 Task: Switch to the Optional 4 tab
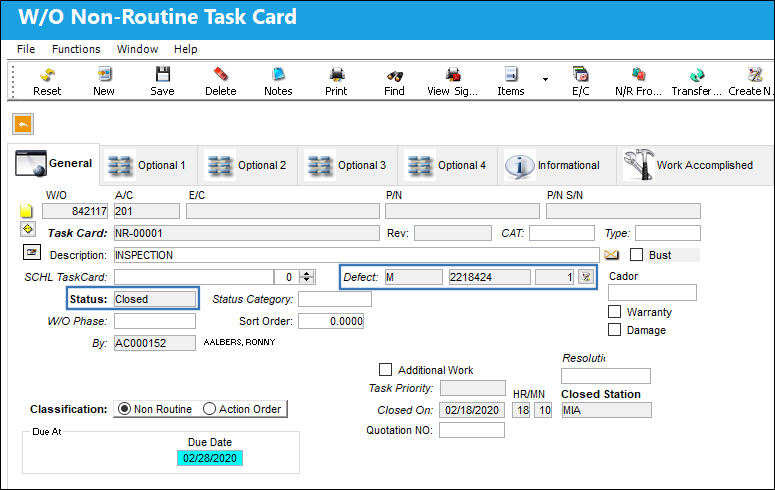[x=447, y=165]
